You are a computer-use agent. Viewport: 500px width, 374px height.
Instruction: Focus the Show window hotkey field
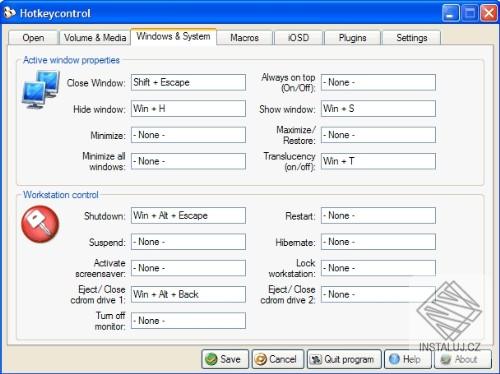pos(378,109)
